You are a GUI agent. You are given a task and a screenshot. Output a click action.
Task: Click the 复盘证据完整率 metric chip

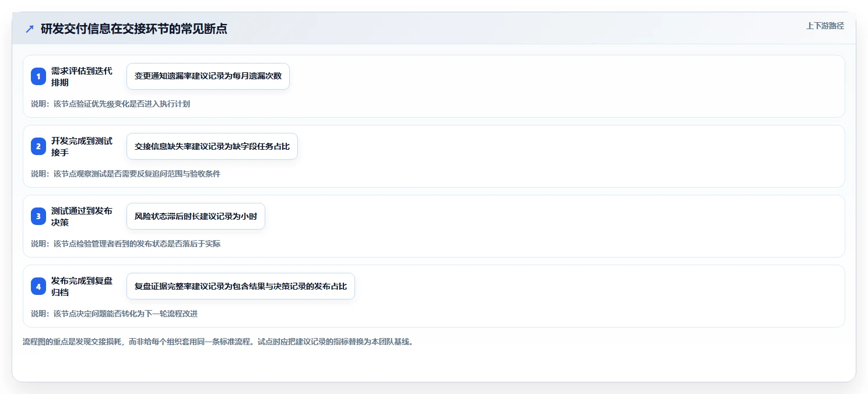(241, 286)
